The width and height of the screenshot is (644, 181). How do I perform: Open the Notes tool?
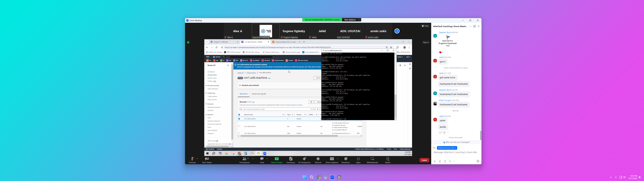[x=388, y=159]
